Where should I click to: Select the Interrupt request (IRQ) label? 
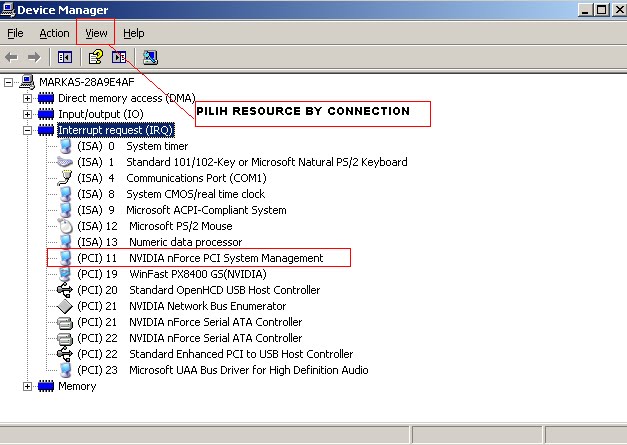116,130
